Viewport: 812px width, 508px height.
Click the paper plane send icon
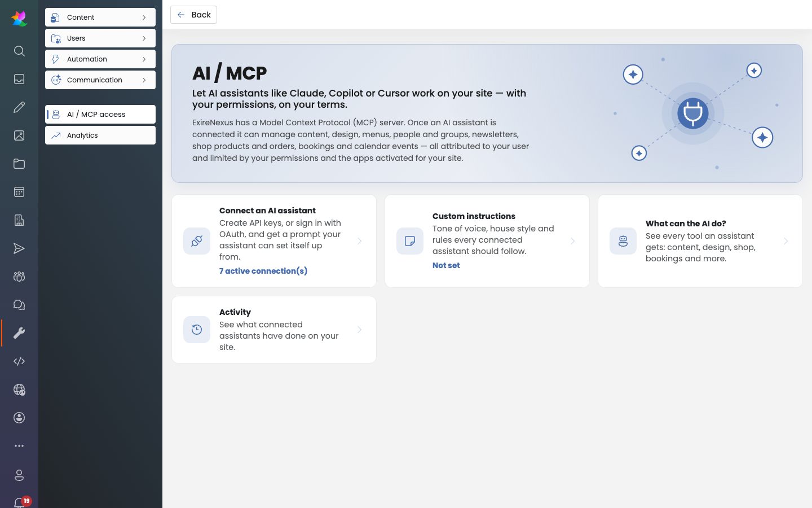pos(19,248)
